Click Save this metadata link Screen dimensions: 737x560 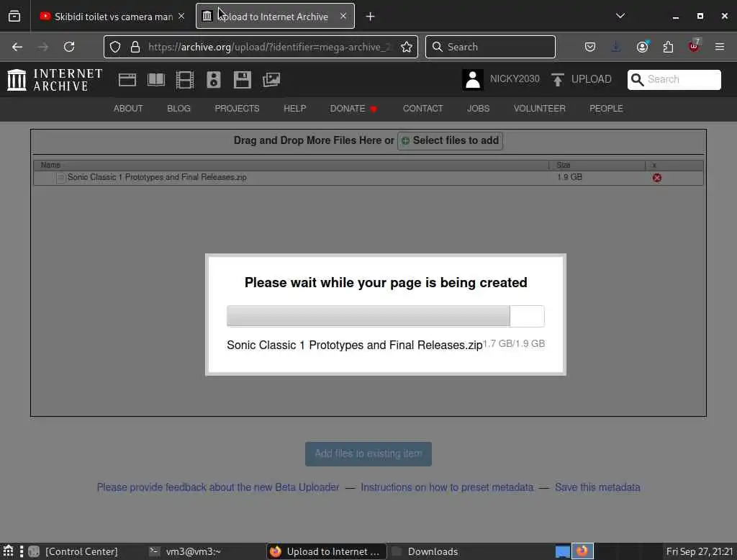pos(597,487)
